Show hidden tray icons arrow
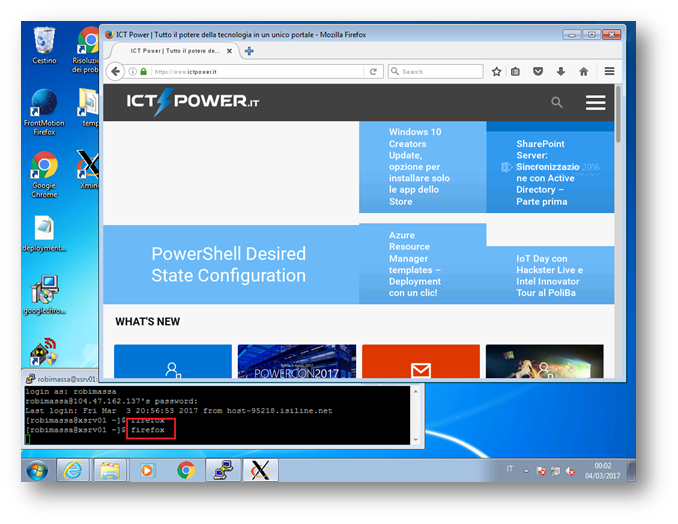Screen dimensions: 678x524 526,471
